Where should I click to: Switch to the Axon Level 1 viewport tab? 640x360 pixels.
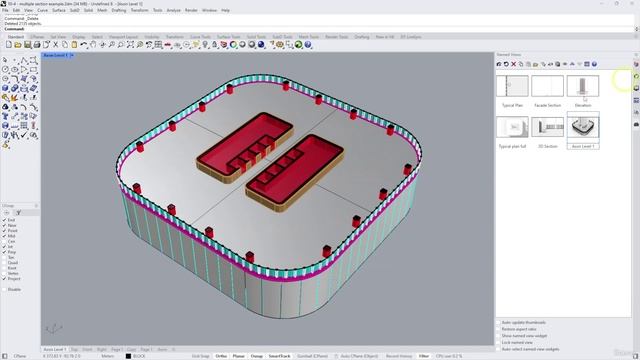tap(54, 349)
